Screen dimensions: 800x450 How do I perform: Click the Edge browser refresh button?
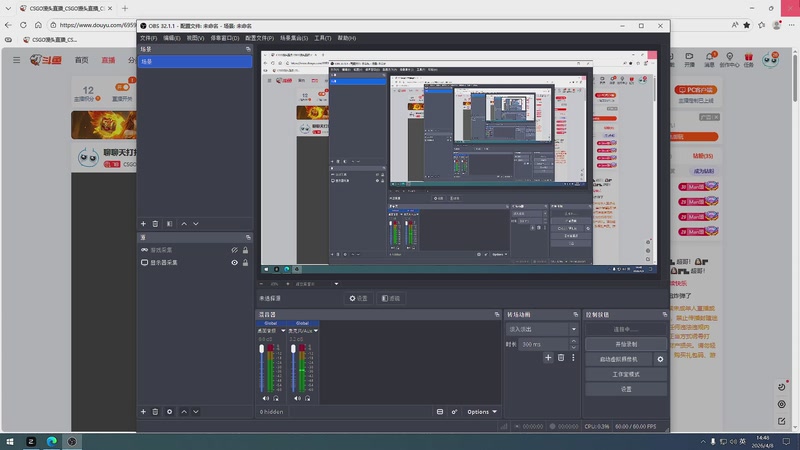pos(23,24)
